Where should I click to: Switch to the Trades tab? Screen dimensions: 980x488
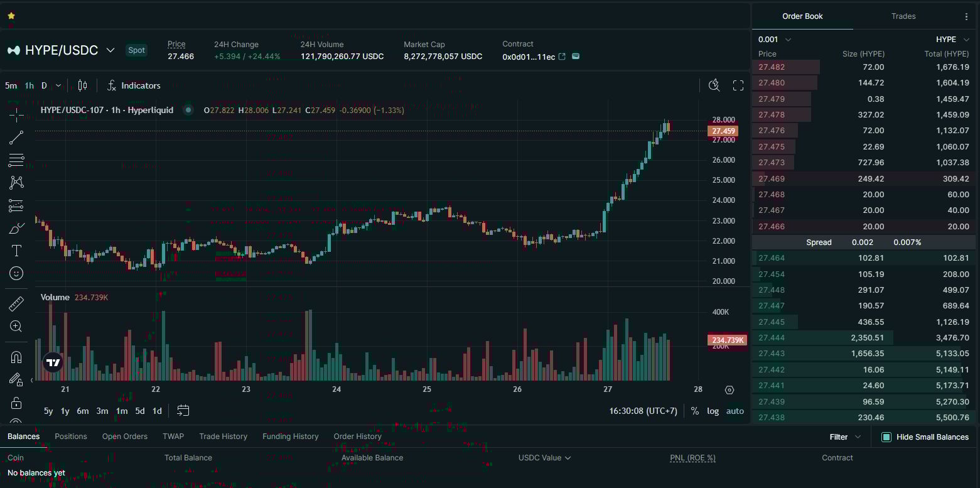[x=903, y=16]
